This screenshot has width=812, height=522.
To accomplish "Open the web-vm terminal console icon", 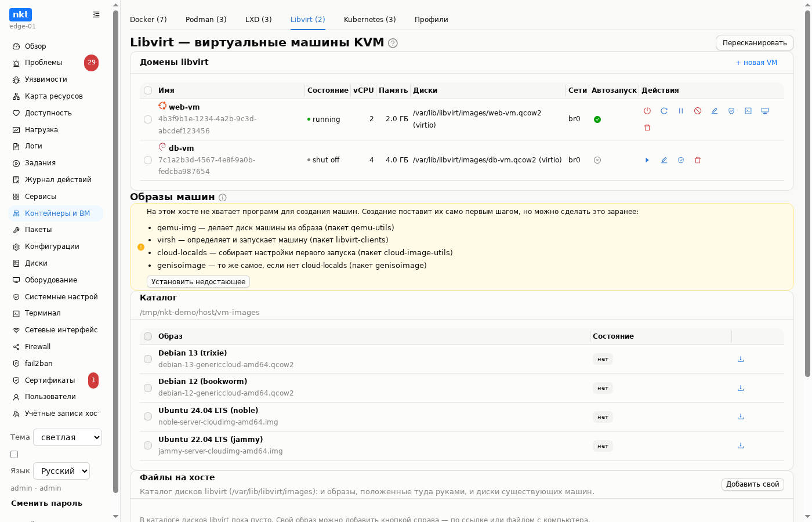I will 748,111.
